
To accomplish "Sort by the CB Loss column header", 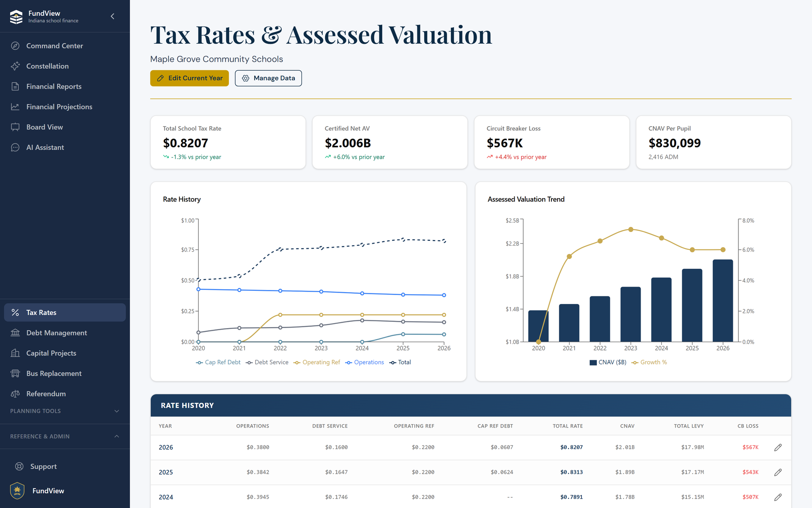I will pos(748,426).
